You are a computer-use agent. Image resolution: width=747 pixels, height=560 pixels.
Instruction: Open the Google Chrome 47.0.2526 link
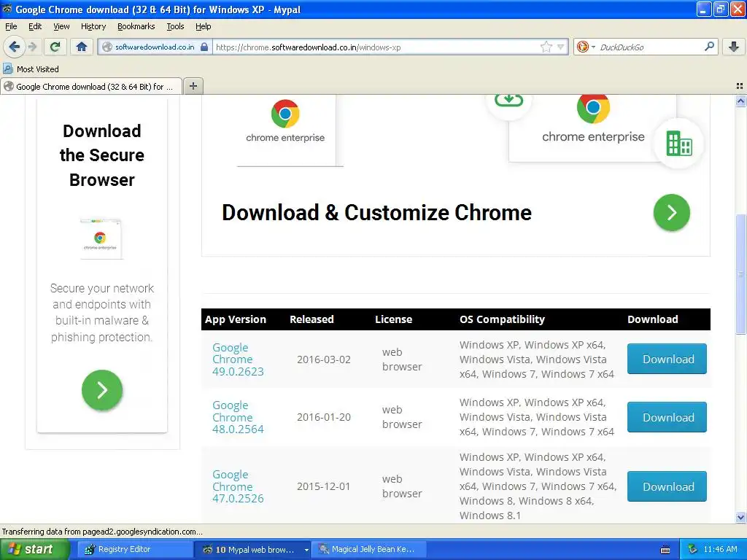pyautogui.click(x=238, y=486)
